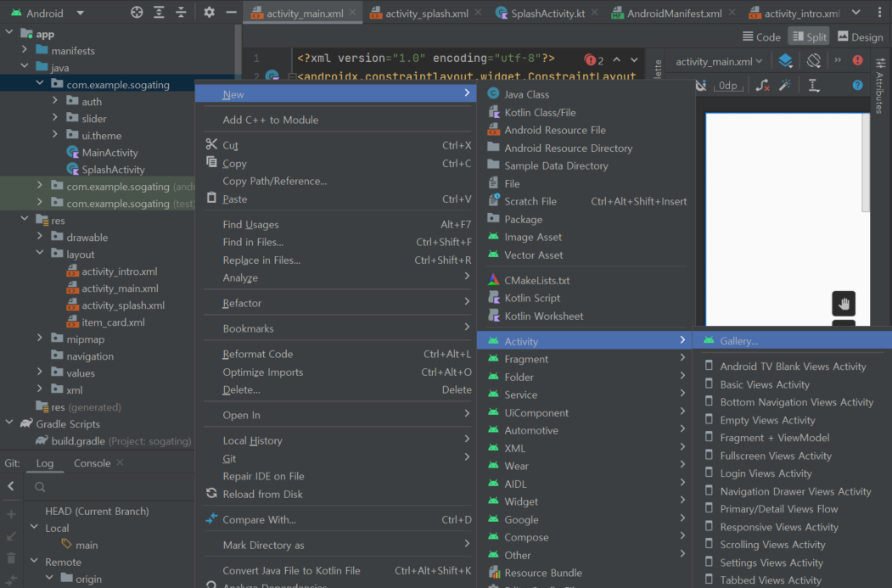The image size is (892, 588).
Task: Click the red error indicator in design toolbar
Action: [857, 61]
